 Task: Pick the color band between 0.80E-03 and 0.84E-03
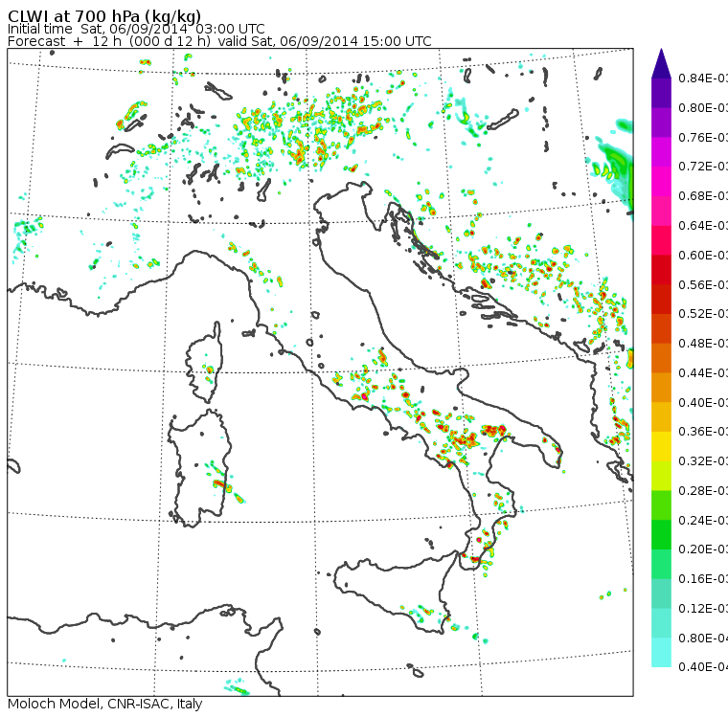661,93
